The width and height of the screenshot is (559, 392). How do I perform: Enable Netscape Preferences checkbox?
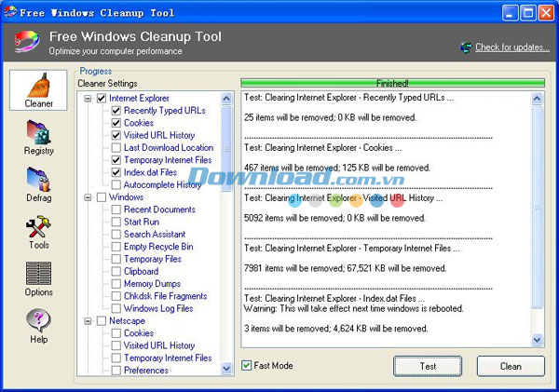[x=116, y=371]
